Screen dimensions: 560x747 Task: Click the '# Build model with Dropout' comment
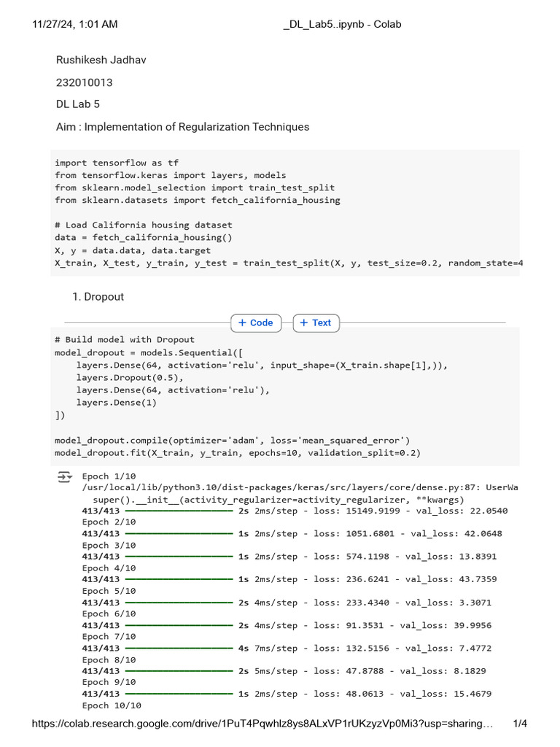125,340
